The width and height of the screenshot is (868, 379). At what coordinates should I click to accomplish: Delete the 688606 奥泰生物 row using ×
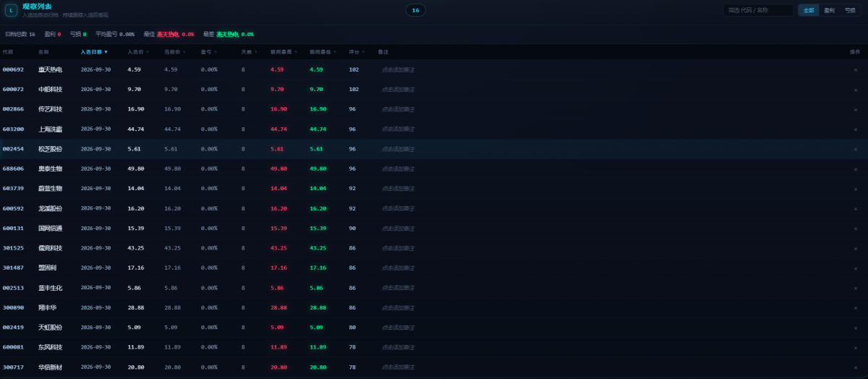coord(856,169)
